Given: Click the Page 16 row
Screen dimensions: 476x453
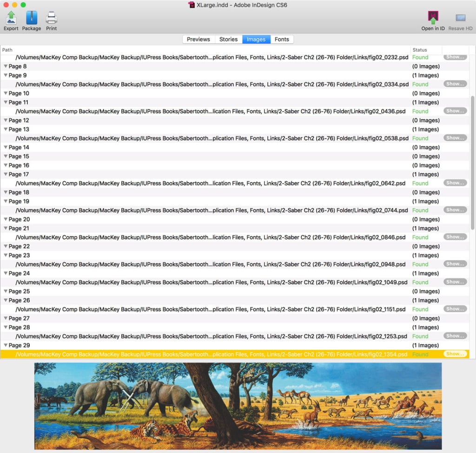Looking at the screenshot, I should click(235, 165).
